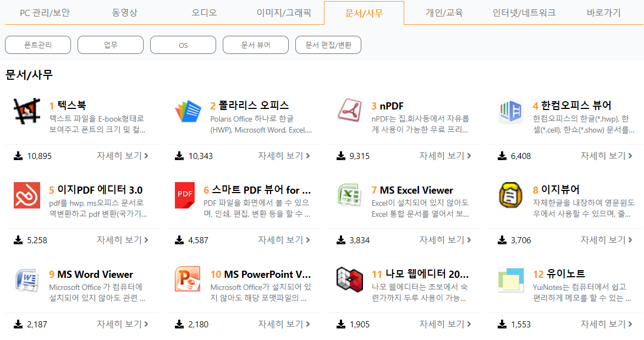
Task: Click the 문서/사무 section heading
Action: [x=29, y=75]
